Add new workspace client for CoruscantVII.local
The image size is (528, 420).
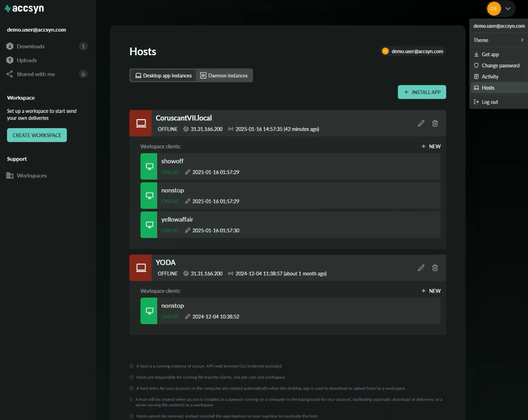coord(431,146)
